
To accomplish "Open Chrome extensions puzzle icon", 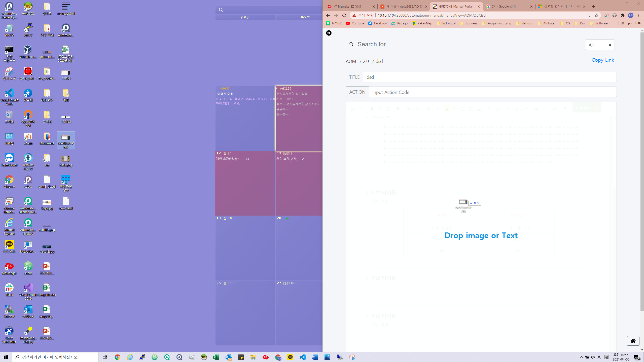I will (622, 15).
